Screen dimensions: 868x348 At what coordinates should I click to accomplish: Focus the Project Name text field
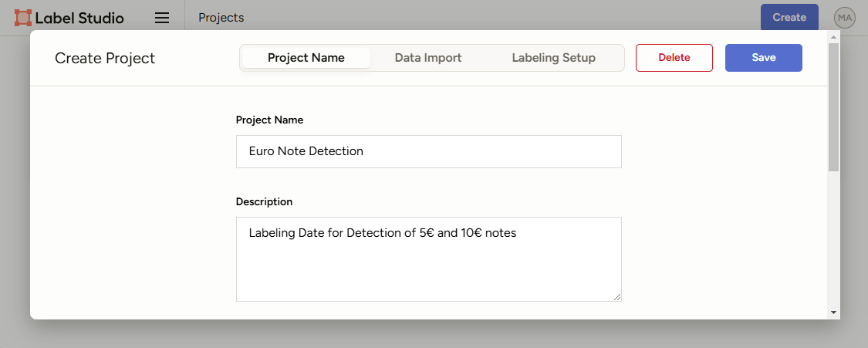click(428, 151)
